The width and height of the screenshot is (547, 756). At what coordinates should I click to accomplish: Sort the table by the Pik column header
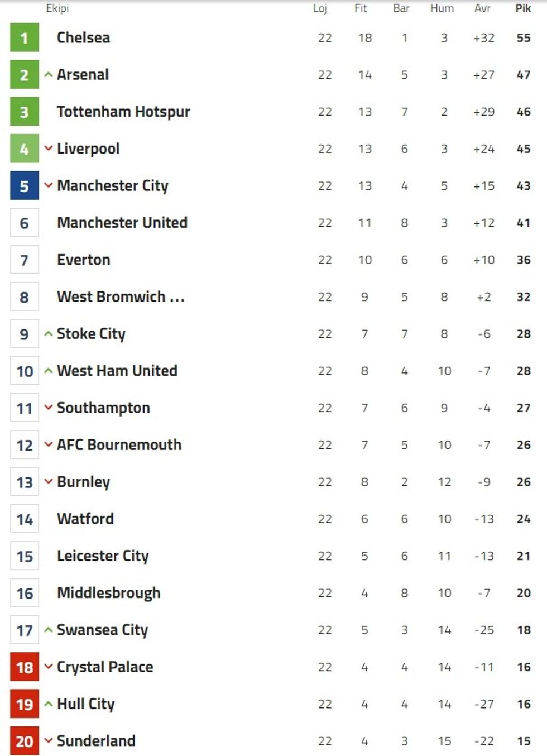pos(523,8)
